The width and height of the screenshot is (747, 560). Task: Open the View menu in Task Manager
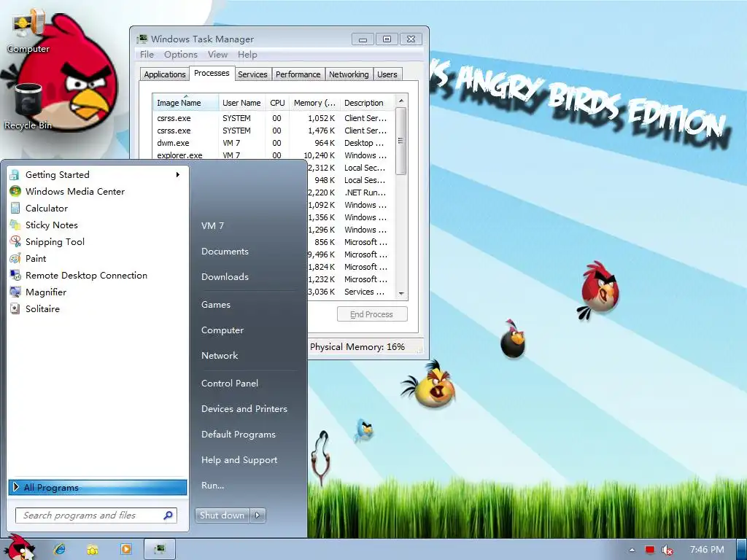[x=217, y=55]
